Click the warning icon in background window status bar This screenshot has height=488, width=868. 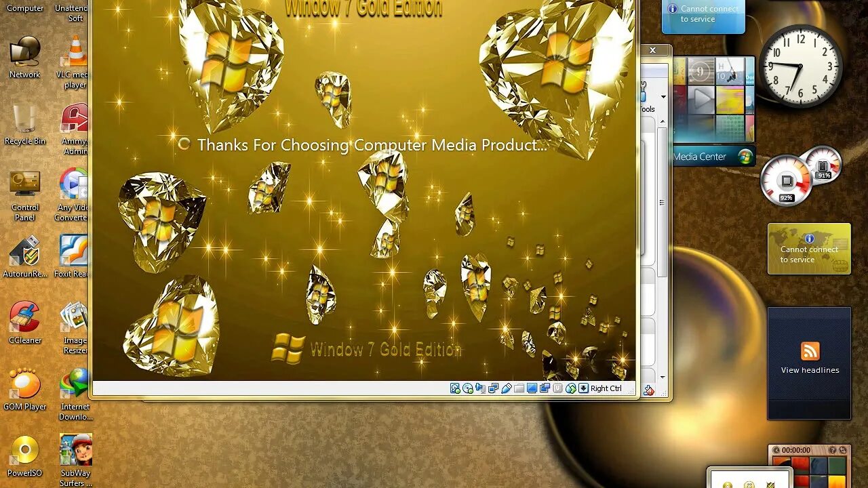coord(649,390)
